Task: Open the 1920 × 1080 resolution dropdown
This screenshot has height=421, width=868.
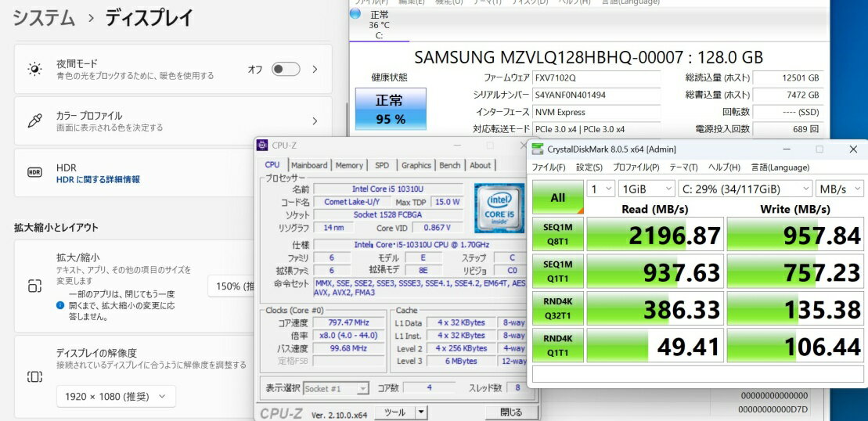Action: (116, 397)
